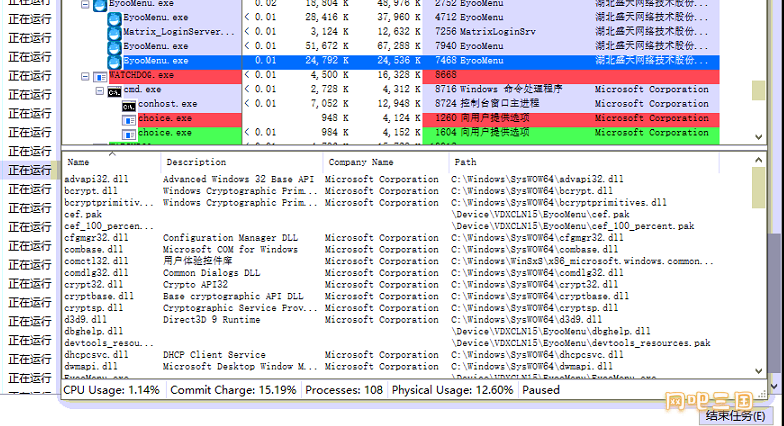Collapse the cmd.exe child processes
784x426 pixels.
(100, 91)
